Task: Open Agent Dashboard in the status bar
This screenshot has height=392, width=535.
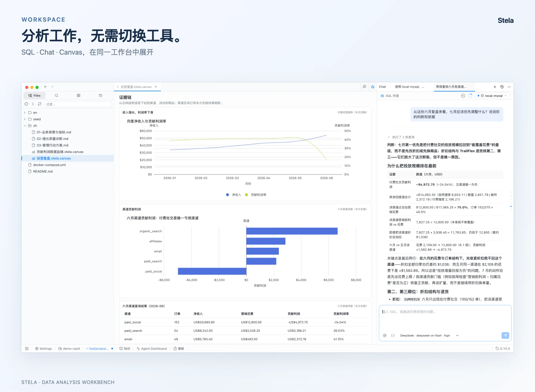Action: coord(152,349)
